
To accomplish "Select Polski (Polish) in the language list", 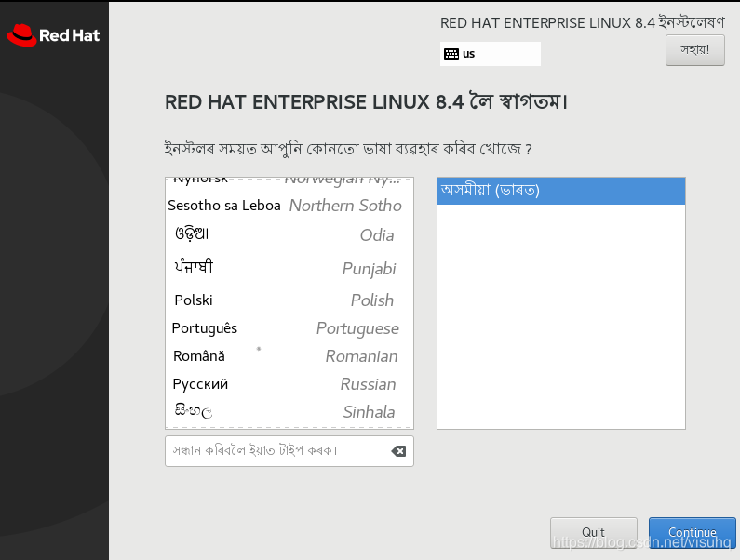I will [289, 300].
